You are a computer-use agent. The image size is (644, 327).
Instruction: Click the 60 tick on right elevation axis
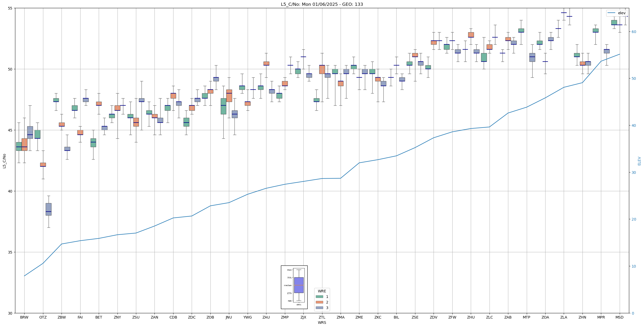pyautogui.click(x=633, y=32)
